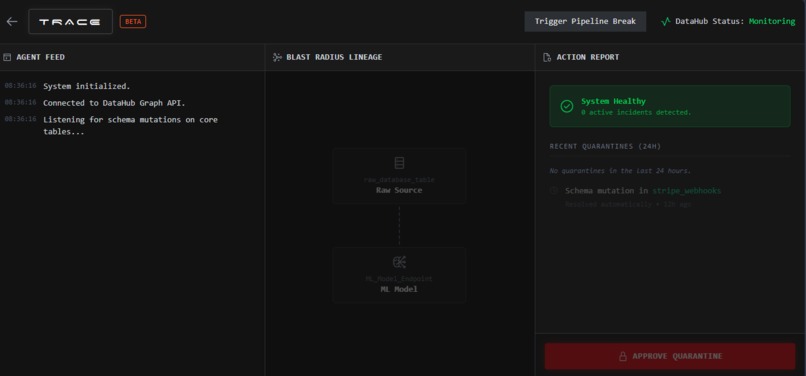Image resolution: width=806 pixels, height=376 pixels.
Task: Click the Agent Feed panel icon
Action: point(7,57)
